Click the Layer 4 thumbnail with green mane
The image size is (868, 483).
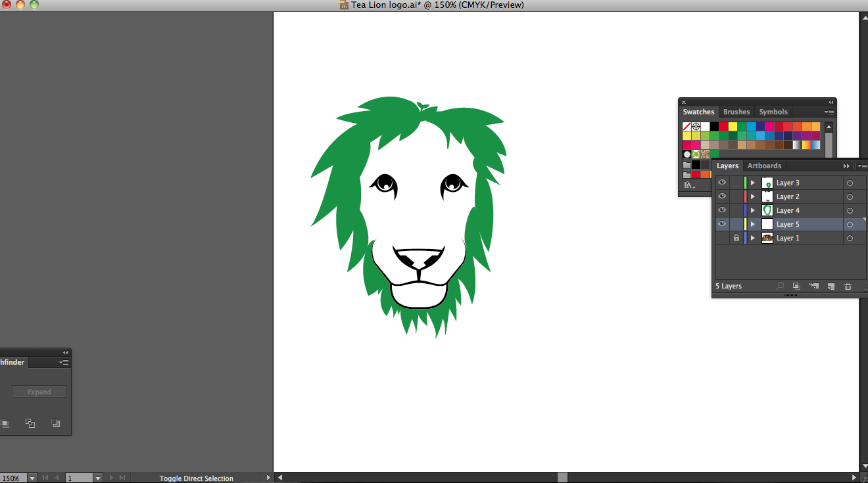coord(767,210)
